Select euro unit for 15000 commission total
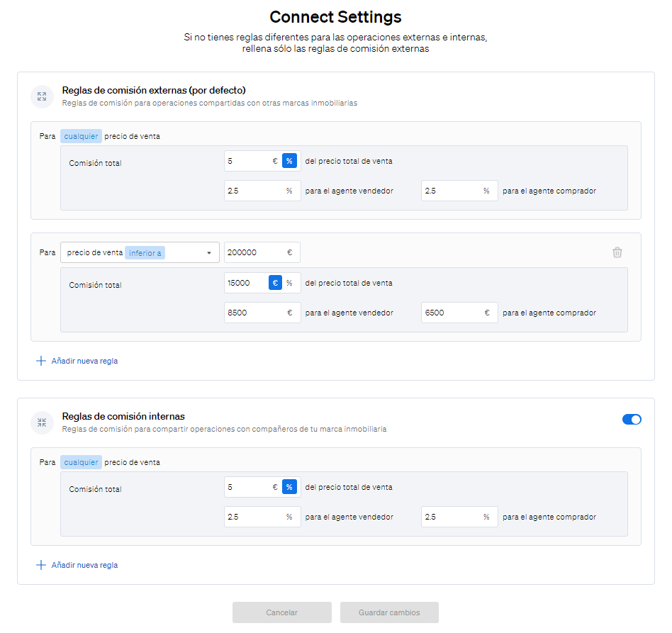 [x=275, y=283]
